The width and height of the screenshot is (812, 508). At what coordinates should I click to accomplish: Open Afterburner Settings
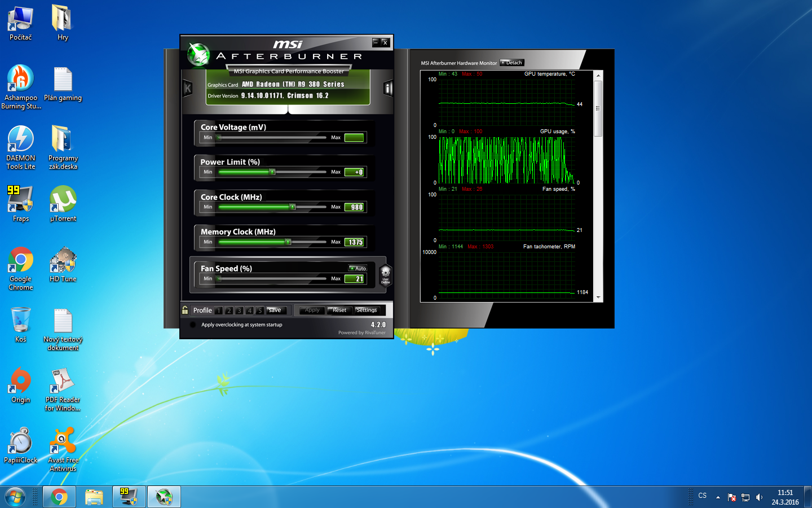click(x=367, y=310)
